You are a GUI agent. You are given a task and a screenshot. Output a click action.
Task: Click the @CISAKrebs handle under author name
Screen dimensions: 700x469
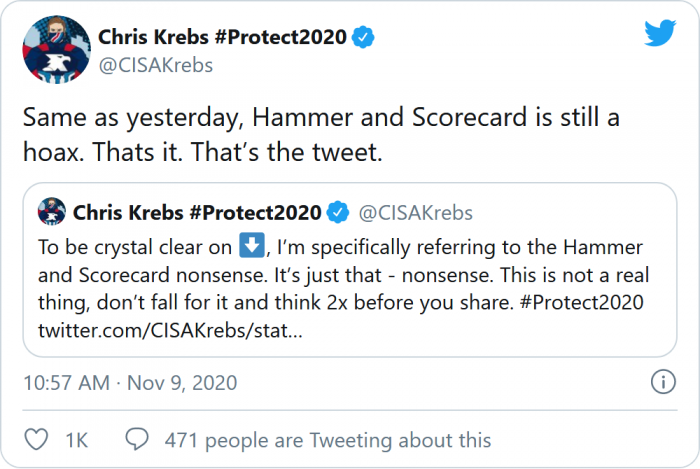155,65
